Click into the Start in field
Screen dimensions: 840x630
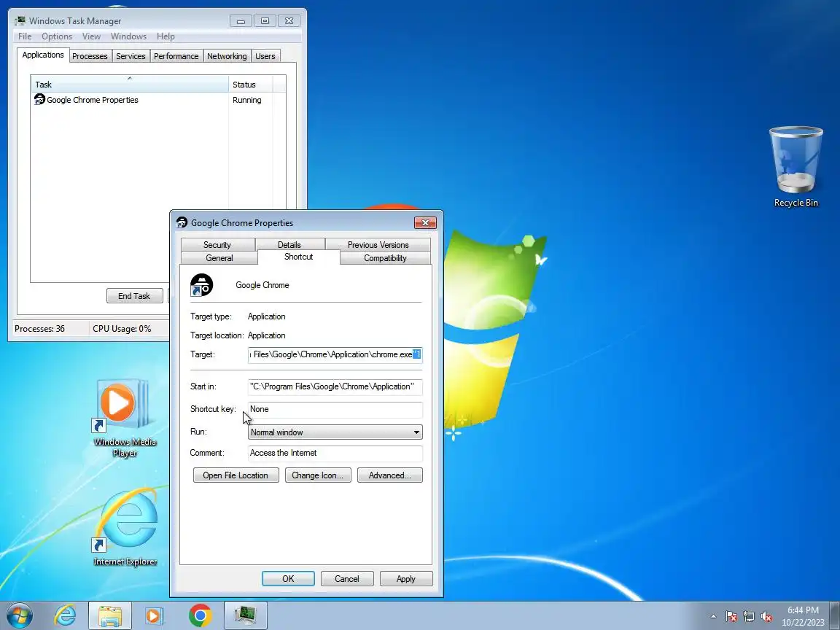[335, 386]
